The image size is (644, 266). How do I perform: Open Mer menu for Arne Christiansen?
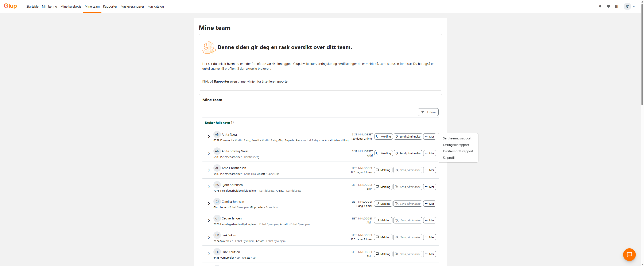(429, 170)
